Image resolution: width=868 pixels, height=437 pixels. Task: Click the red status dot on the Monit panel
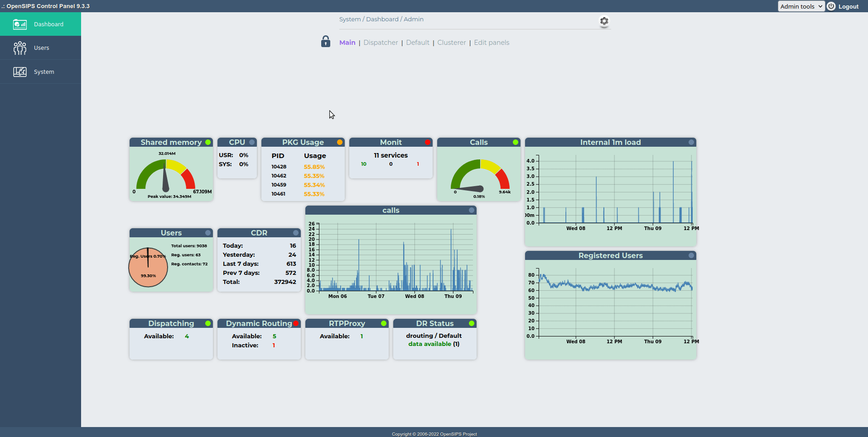428,142
